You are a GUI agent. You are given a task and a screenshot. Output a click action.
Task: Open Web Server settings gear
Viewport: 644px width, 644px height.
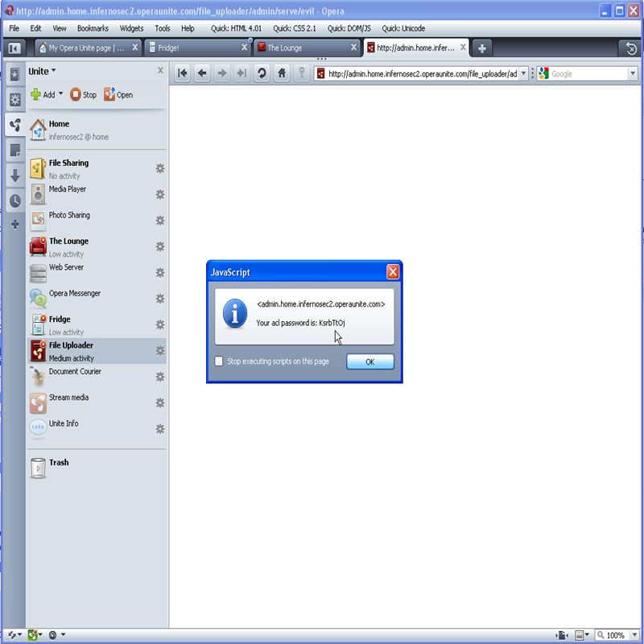160,273
